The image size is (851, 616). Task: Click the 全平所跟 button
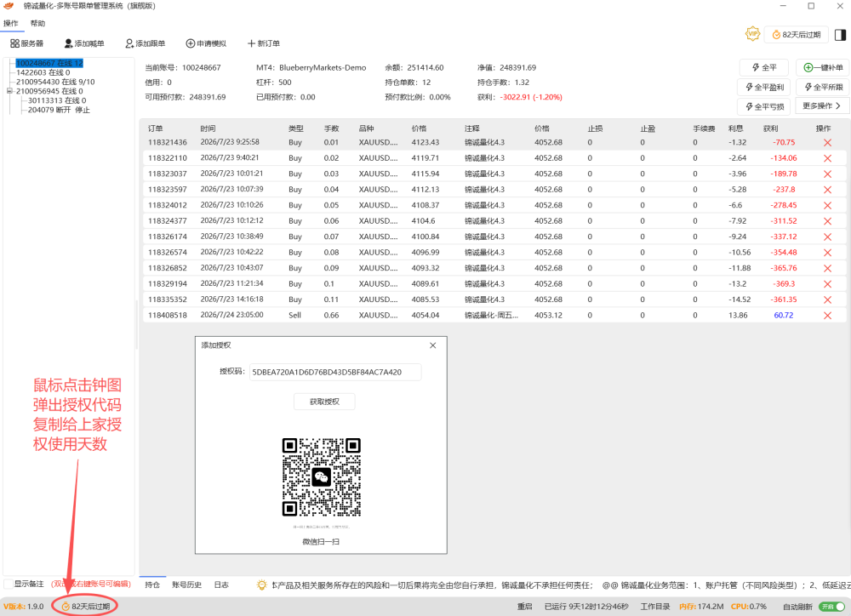823,88
